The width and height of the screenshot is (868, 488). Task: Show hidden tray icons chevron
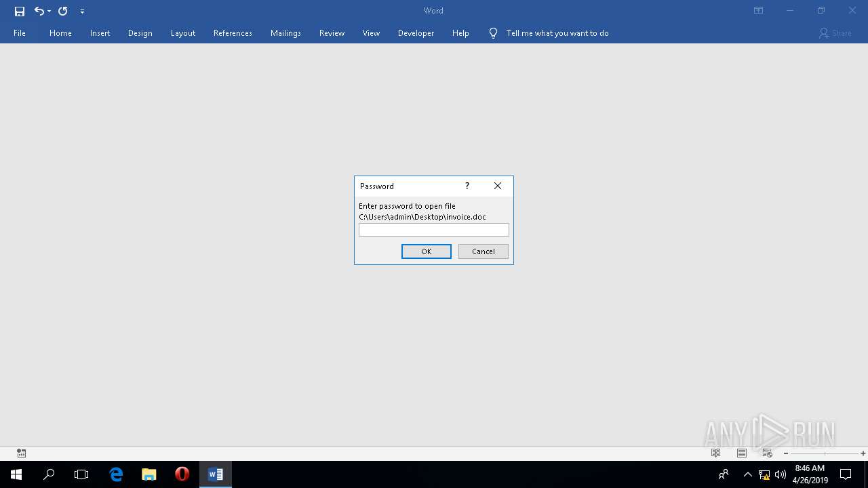tap(748, 474)
